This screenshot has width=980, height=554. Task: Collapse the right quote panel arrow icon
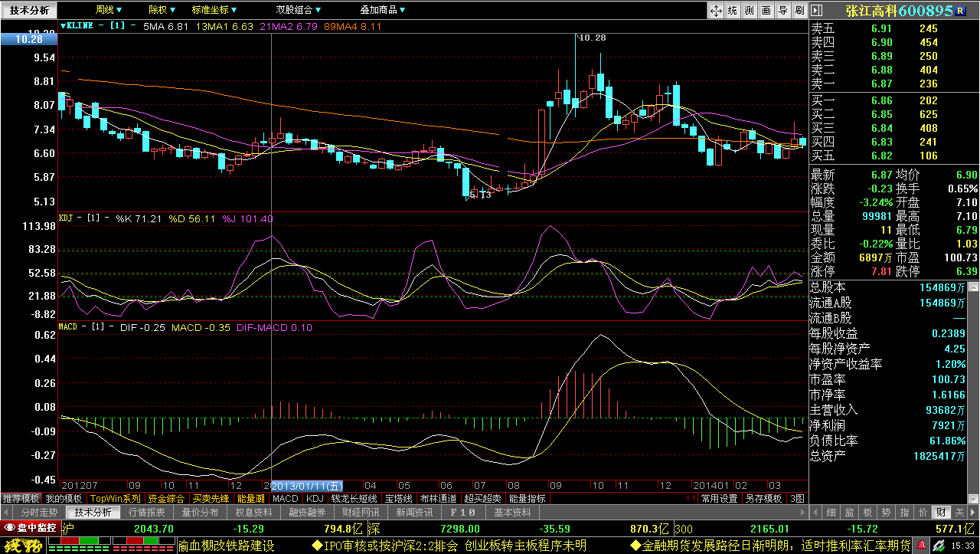(x=816, y=10)
